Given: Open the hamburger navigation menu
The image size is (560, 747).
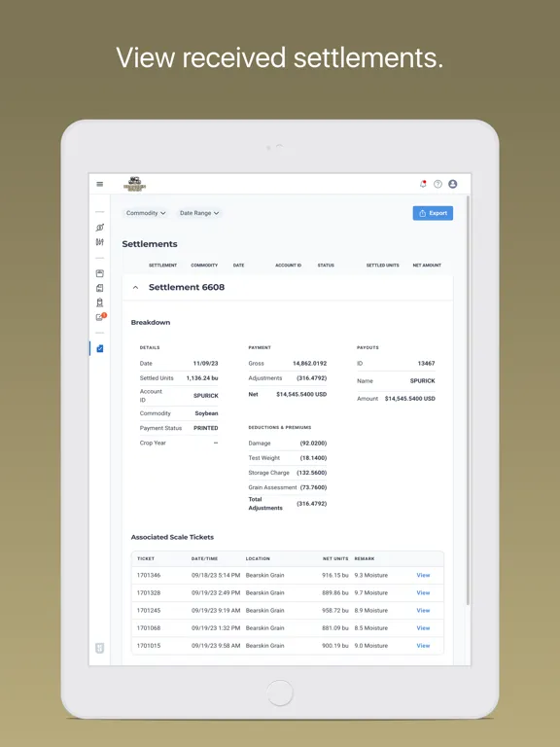Looking at the screenshot, I should click(99, 184).
